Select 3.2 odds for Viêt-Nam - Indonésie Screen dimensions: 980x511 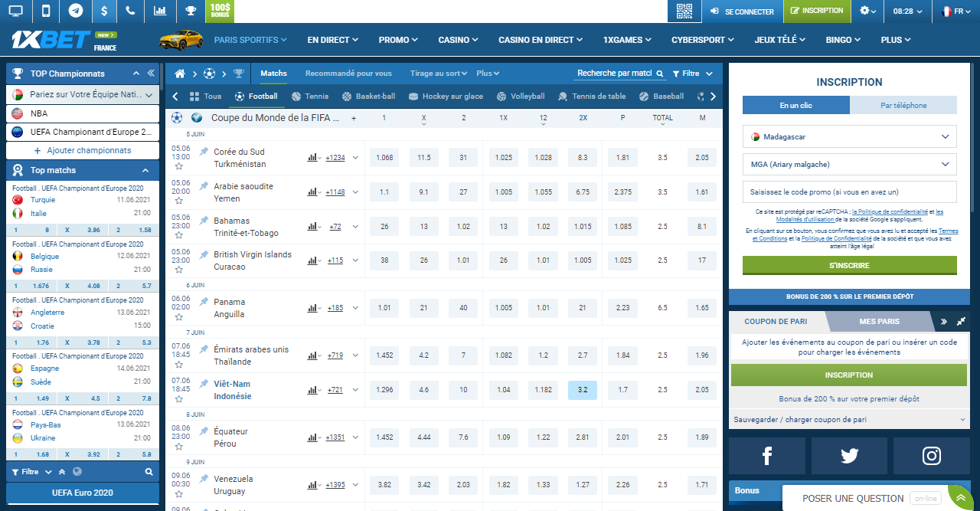583,390
